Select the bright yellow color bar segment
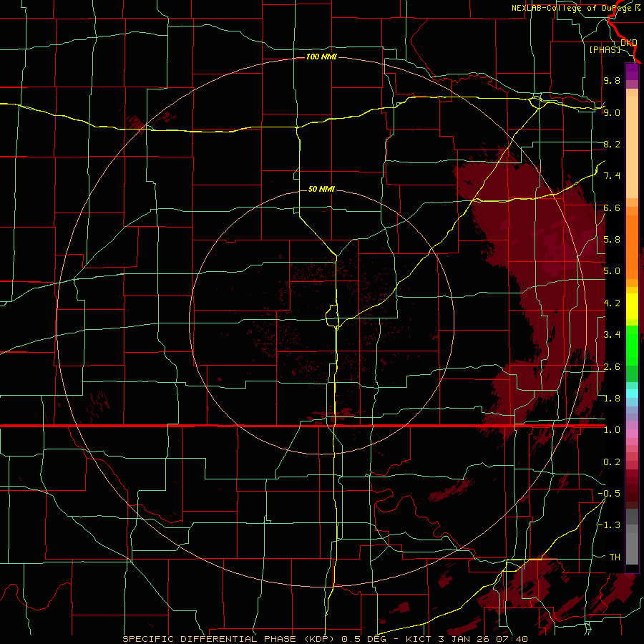The image size is (644, 644). coord(632,306)
